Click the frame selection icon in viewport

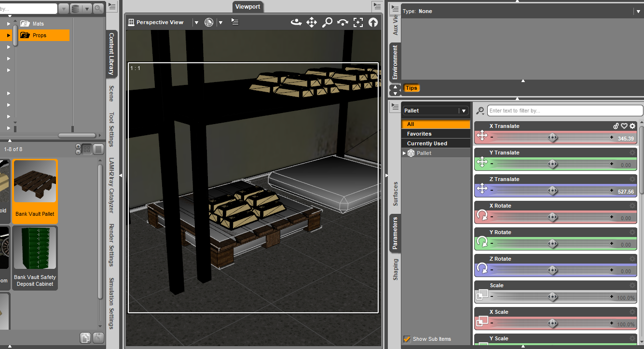click(358, 22)
